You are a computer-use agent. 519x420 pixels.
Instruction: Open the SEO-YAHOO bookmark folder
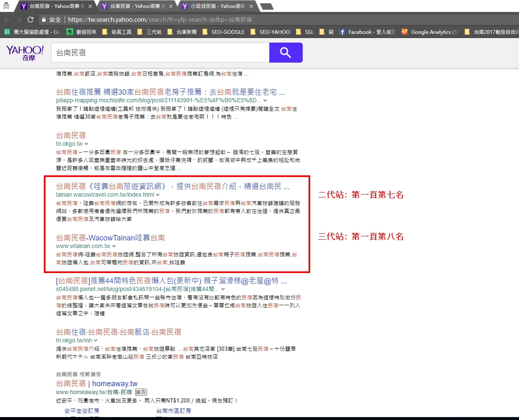click(270, 32)
